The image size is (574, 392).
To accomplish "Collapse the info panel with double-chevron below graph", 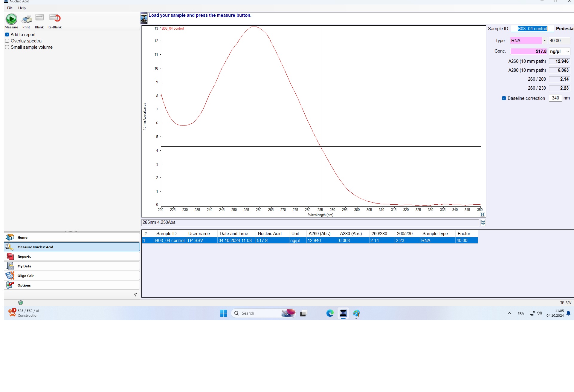I will pos(483,223).
